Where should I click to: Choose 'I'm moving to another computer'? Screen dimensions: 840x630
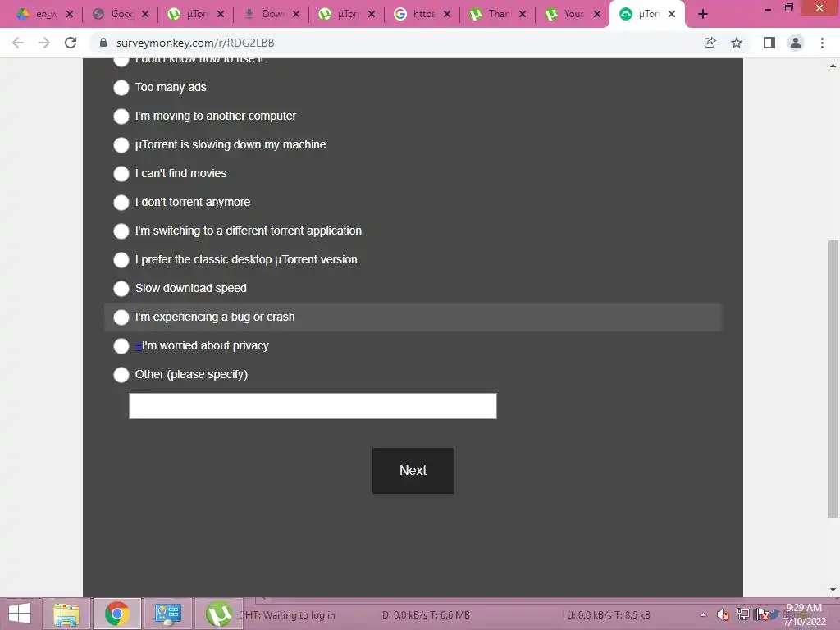click(121, 116)
